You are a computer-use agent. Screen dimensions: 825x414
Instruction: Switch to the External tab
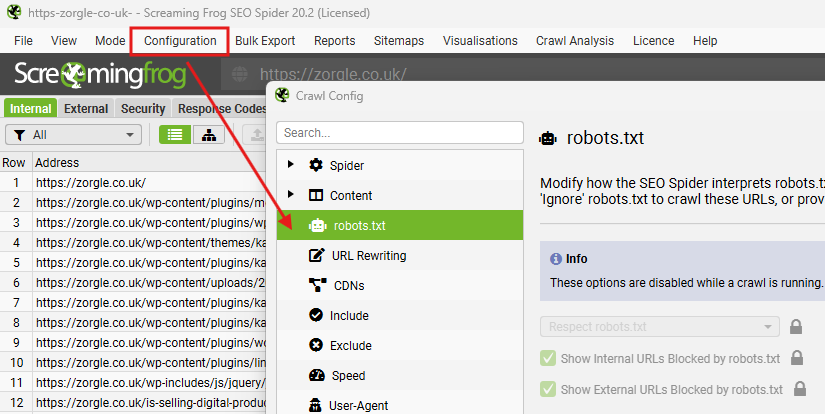(86, 108)
